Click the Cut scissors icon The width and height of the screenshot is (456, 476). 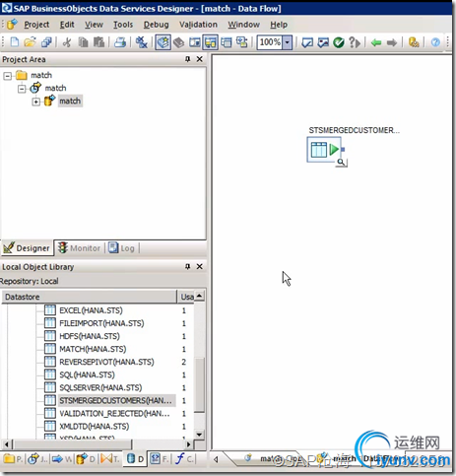coord(67,42)
